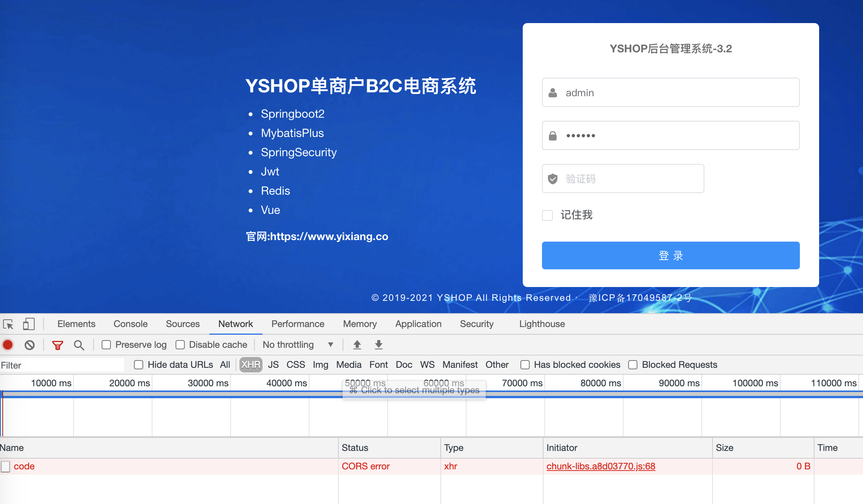Open the Sources tab
Image resolution: width=863 pixels, height=504 pixels.
[x=183, y=324]
